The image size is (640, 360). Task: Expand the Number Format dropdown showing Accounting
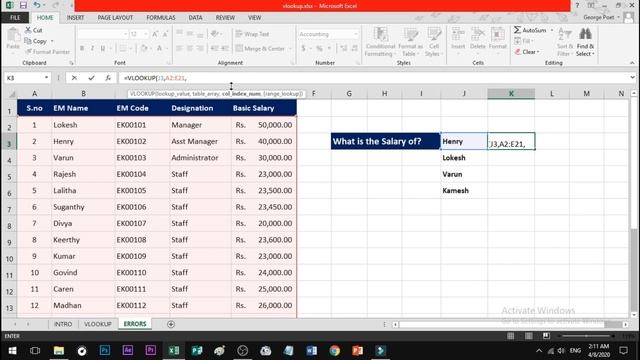pos(356,34)
